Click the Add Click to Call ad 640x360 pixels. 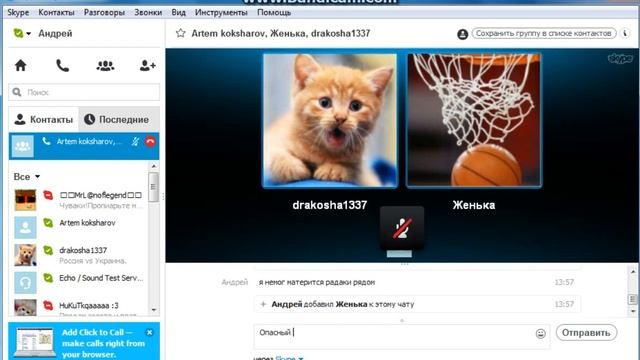point(84,342)
